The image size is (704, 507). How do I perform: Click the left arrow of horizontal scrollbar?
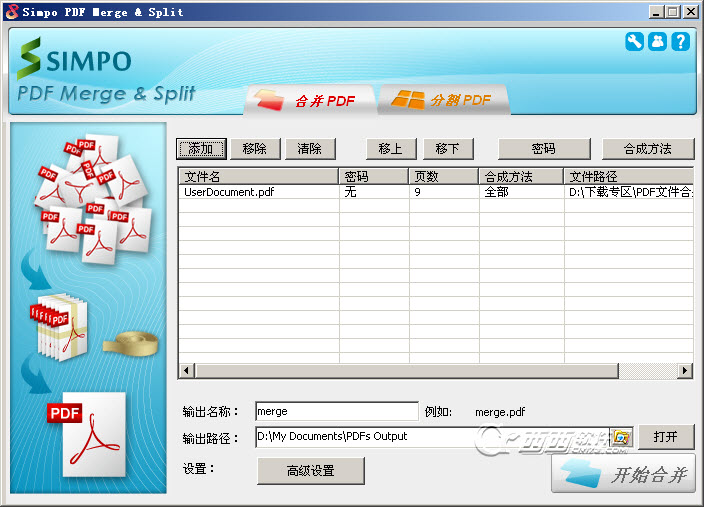(186, 371)
